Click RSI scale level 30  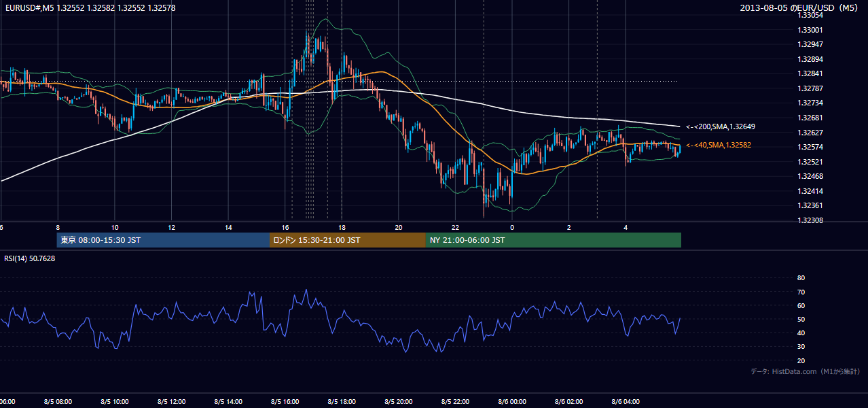pos(801,347)
